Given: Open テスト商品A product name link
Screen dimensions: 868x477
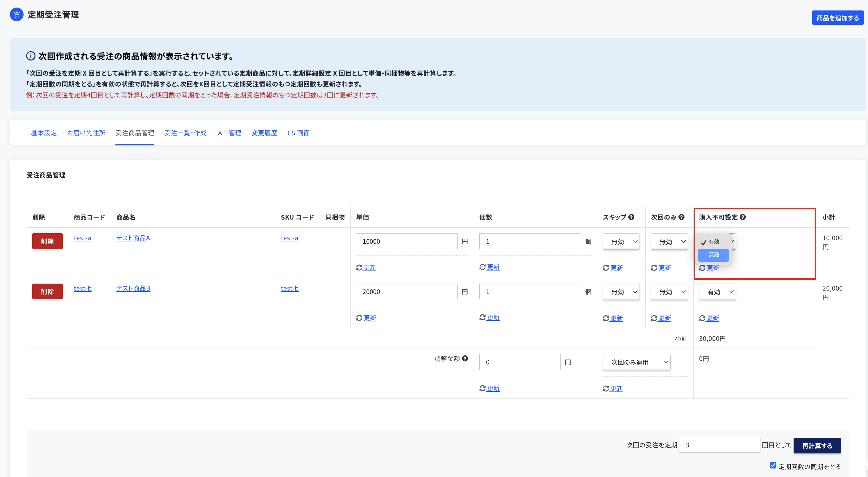Looking at the screenshot, I should (x=133, y=238).
